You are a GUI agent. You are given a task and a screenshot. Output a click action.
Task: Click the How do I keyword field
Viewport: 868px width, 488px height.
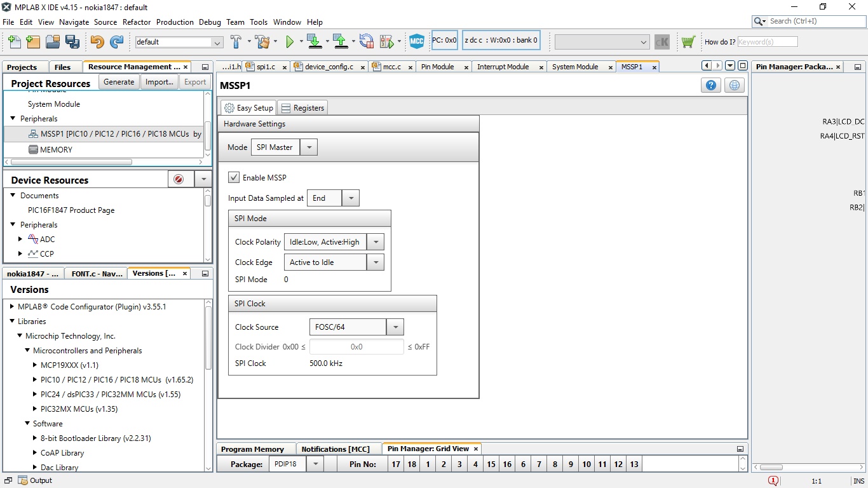(x=768, y=42)
